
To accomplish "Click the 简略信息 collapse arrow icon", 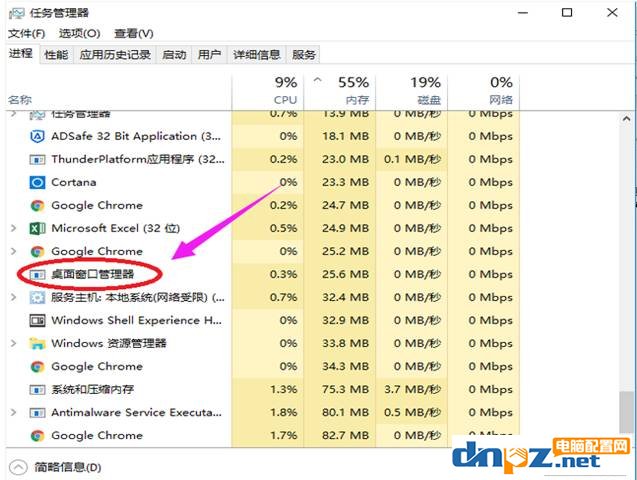I will tap(18, 467).
